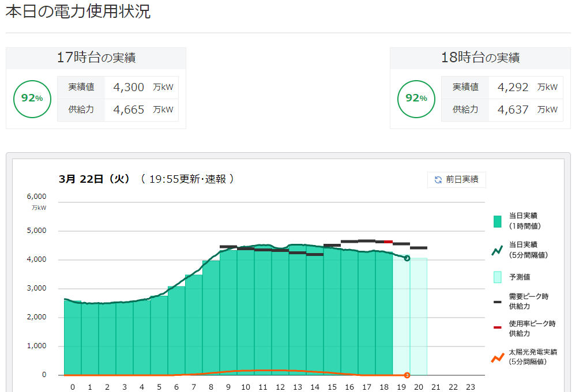Viewport: 583px width, 392px height.
Task: Click the 18時台の実績 heading
Action: click(x=480, y=58)
